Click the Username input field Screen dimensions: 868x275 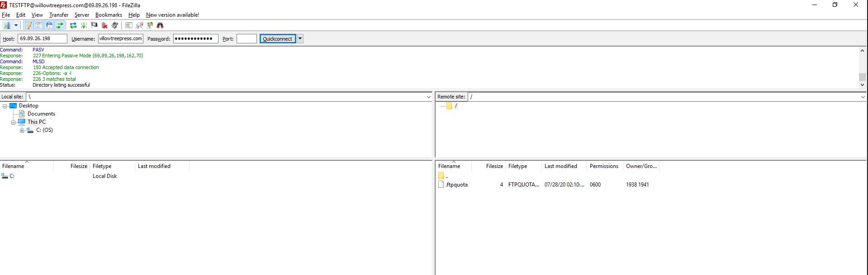click(121, 39)
